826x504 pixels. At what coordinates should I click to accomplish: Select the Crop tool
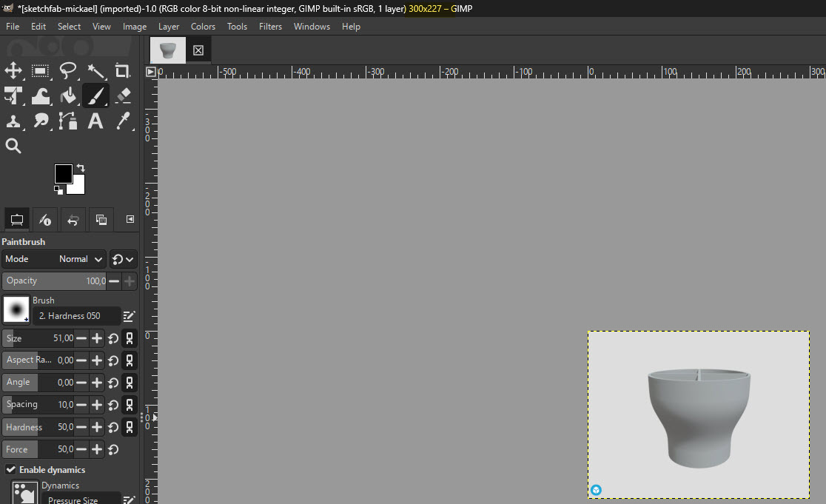pos(123,70)
